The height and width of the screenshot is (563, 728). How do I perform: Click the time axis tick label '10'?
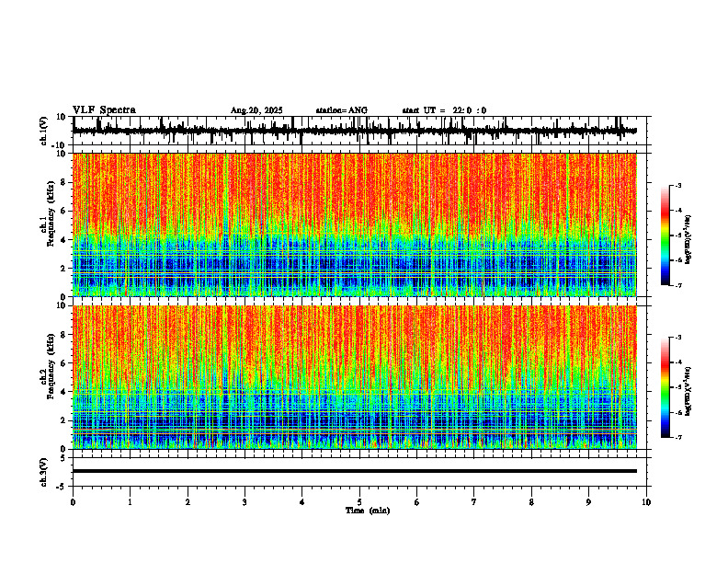(x=646, y=502)
